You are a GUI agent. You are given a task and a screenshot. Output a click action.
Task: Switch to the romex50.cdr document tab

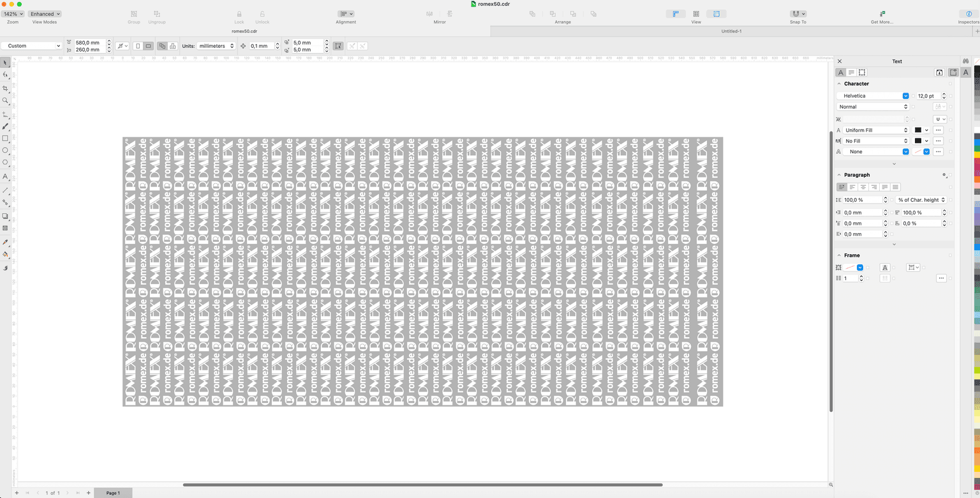pos(244,31)
